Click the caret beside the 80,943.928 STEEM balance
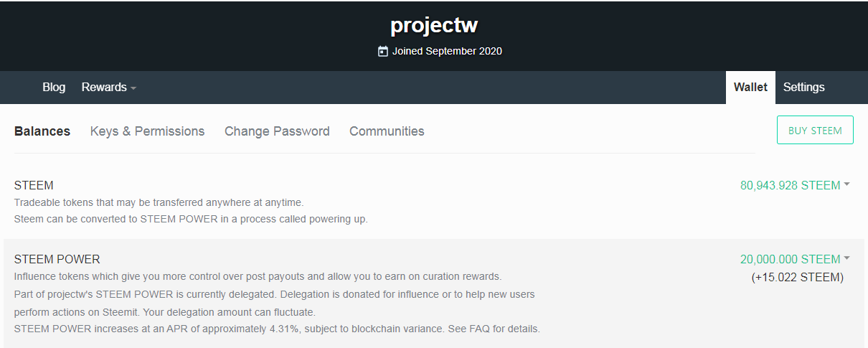 point(847,184)
